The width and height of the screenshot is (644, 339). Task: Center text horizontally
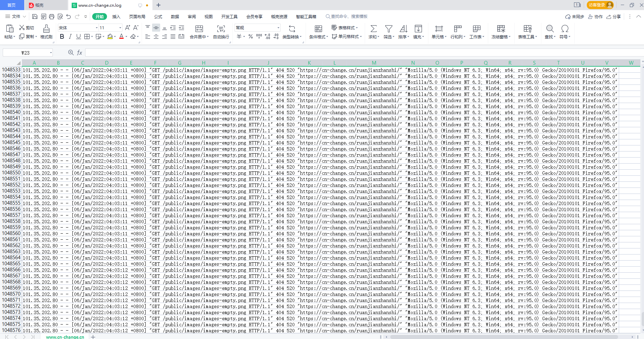[x=156, y=36]
